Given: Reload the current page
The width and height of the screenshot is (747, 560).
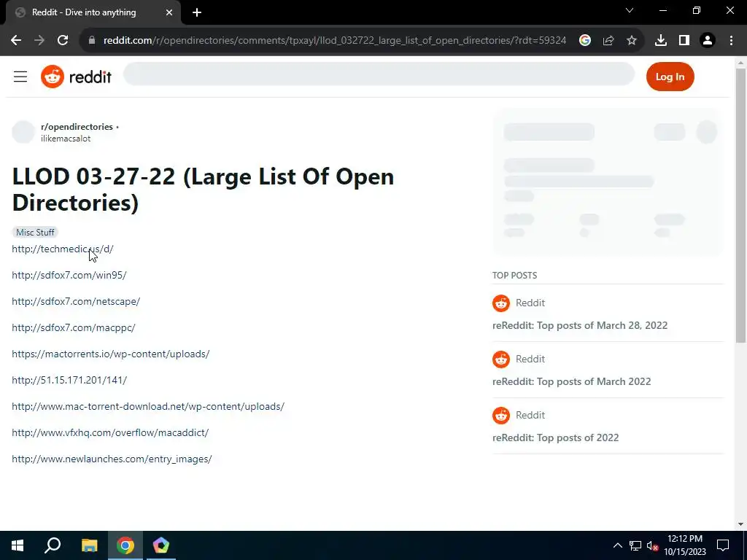Looking at the screenshot, I should [x=63, y=41].
